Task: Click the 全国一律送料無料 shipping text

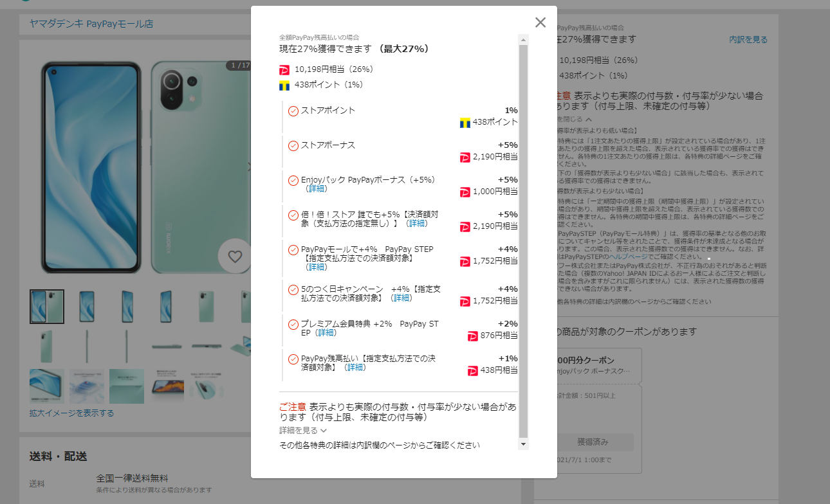Action: click(x=132, y=478)
